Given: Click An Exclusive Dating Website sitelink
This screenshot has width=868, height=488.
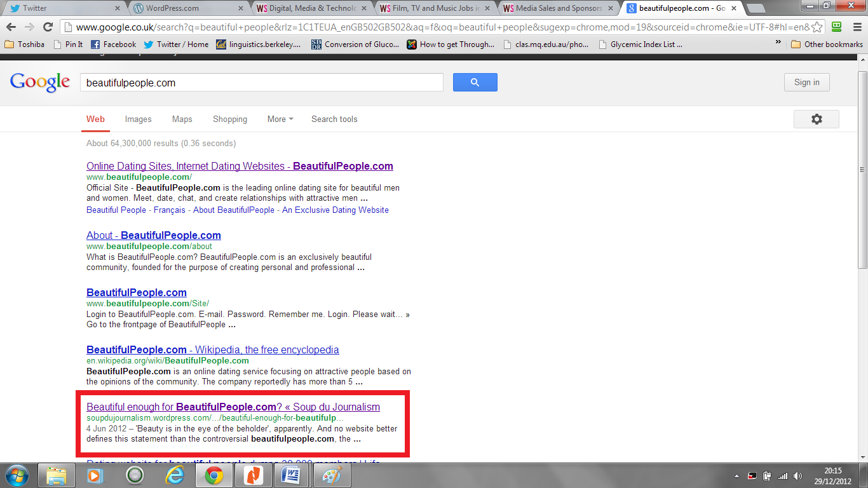Looking at the screenshot, I should [x=336, y=210].
